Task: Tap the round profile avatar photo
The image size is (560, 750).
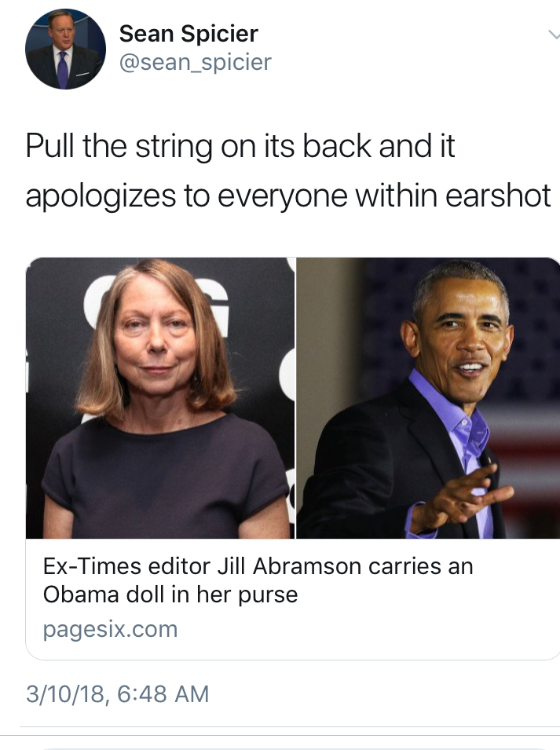Action: tap(65, 49)
